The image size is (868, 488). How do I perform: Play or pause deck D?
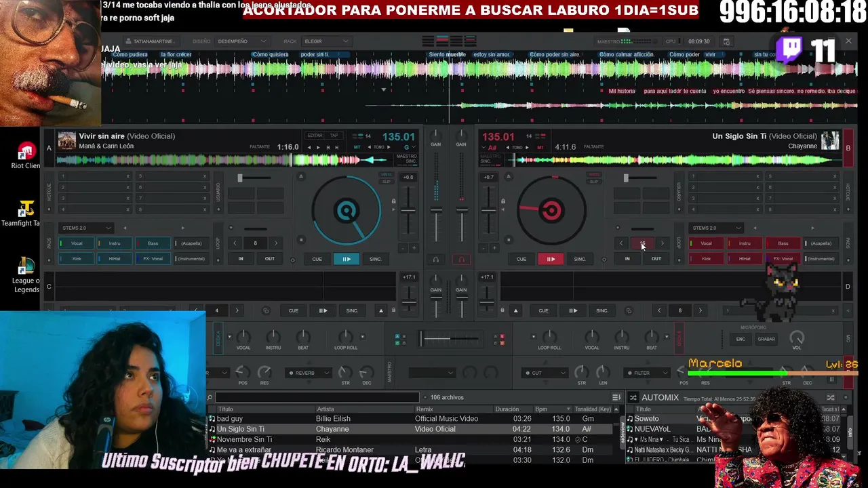point(573,310)
